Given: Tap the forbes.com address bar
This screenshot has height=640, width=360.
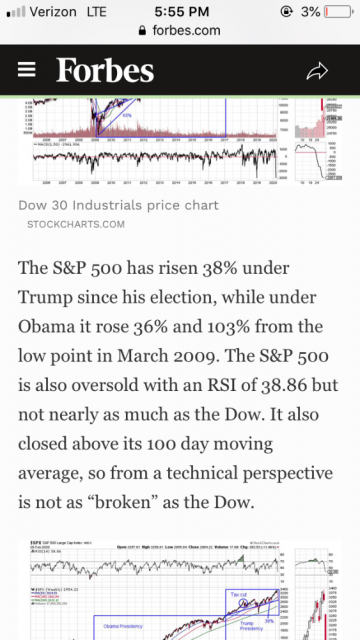Looking at the screenshot, I should click(180, 30).
